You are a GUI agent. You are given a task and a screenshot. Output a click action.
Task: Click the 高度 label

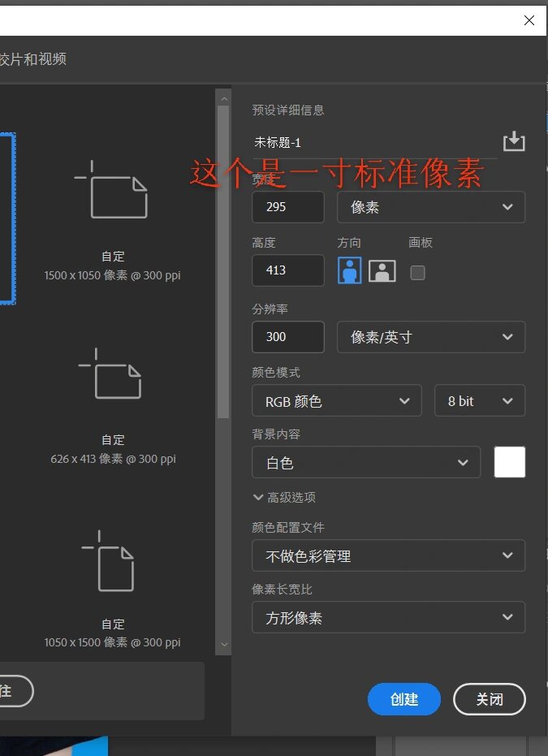tap(264, 243)
